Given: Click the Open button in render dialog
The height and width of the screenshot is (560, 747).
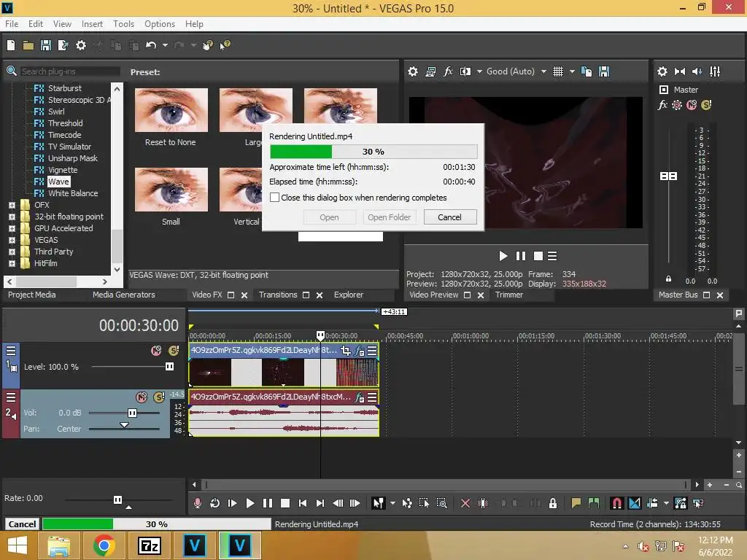Looking at the screenshot, I should pyautogui.click(x=329, y=217).
